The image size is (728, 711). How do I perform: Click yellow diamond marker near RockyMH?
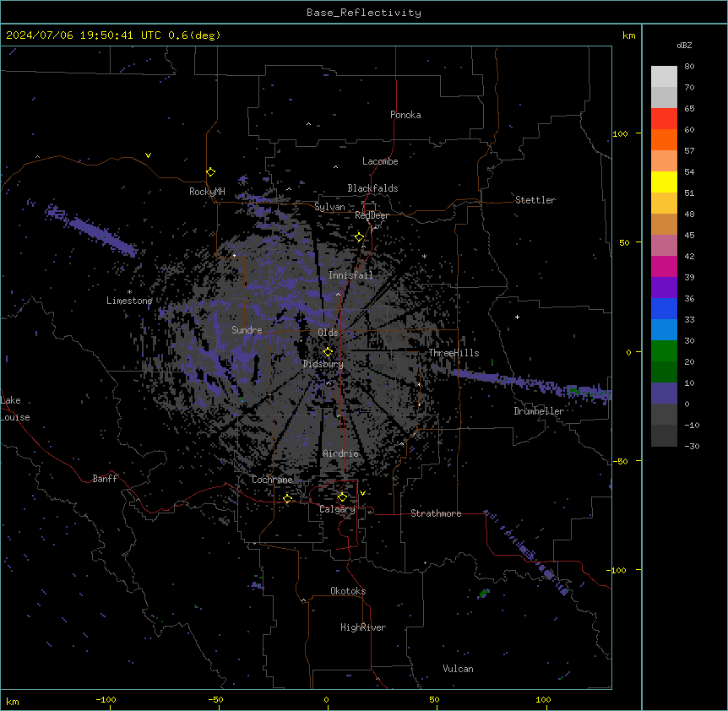pos(210,171)
